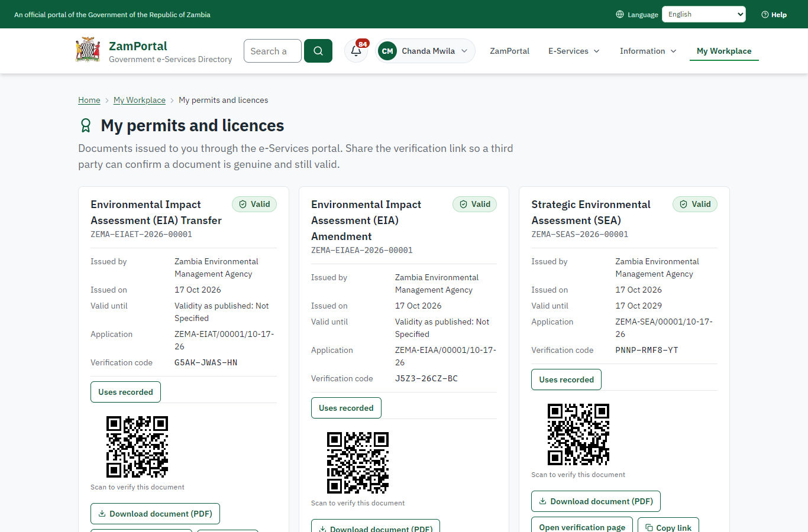Open verification page for SEA
Screen dimensions: 808x532
(582, 525)
